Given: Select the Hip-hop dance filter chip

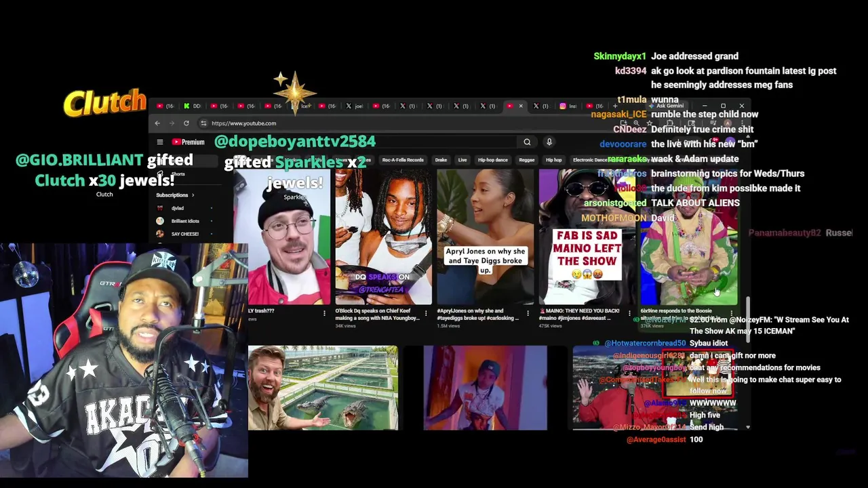Looking at the screenshot, I should click(493, 160).
